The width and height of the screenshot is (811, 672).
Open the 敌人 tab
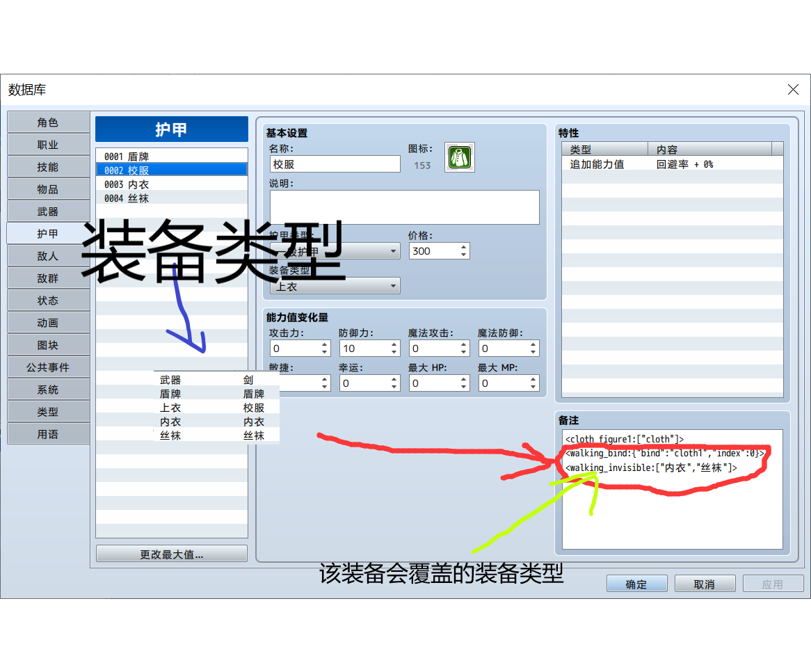[48, 256]
